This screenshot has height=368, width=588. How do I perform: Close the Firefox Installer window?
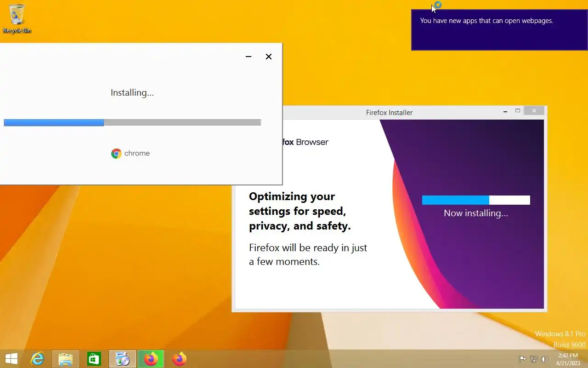coord(534,111)
